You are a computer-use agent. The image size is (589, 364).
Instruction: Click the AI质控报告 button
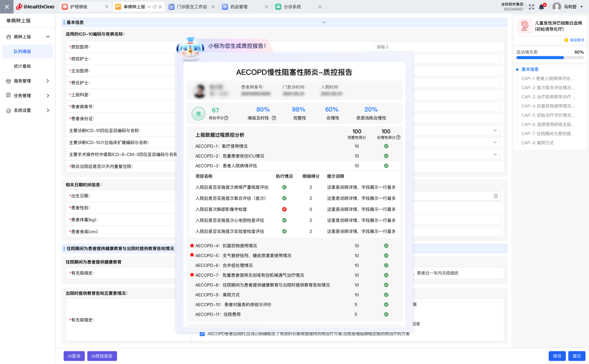pos(102,356)
